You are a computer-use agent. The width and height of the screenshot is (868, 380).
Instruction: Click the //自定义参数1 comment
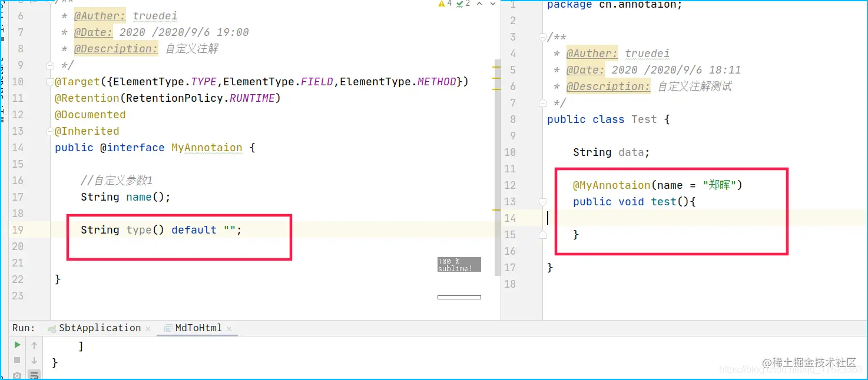tap(117, 181)
